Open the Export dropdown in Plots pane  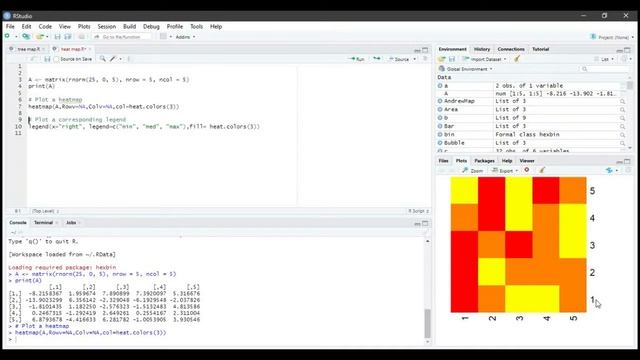click(x=505, y=171)
